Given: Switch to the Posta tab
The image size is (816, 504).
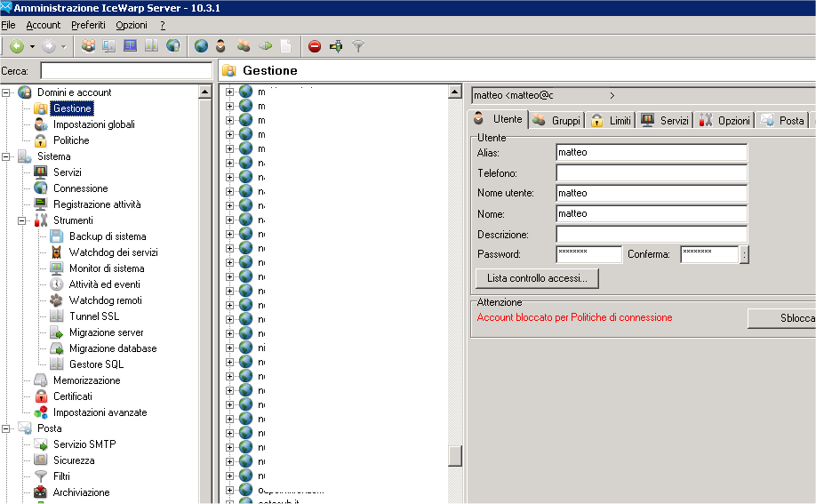Looking at the screenshot, I should 783,121.
